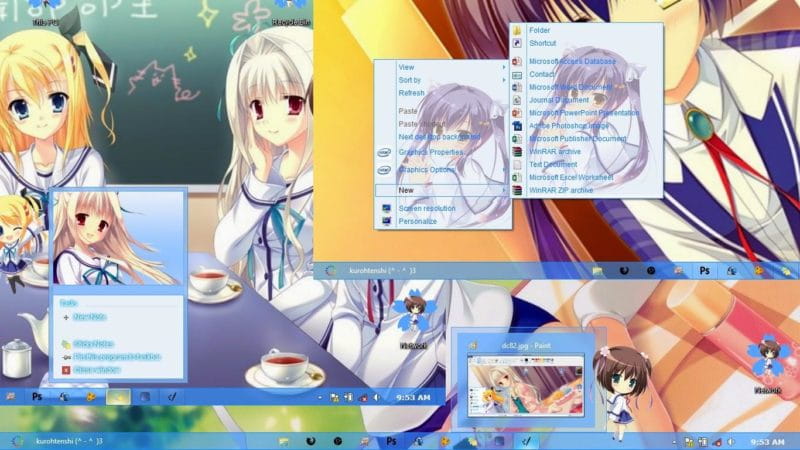Open Photoshop on the taskbar under the jump list

coord(37,396)
